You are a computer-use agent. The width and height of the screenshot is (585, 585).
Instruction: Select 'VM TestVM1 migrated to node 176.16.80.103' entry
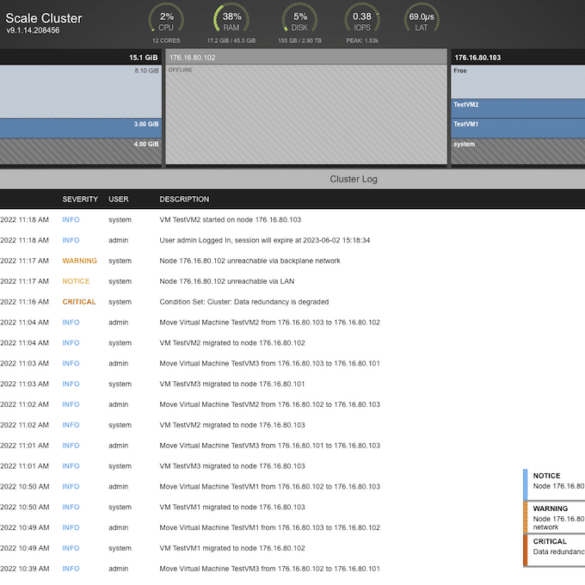[x=232, y=507]
